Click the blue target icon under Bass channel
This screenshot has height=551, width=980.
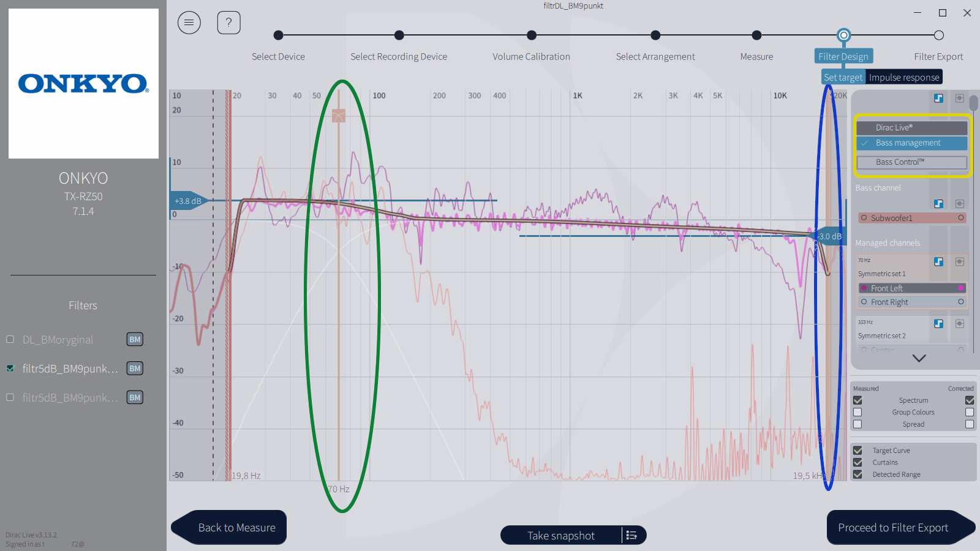[x=938, y=203]
